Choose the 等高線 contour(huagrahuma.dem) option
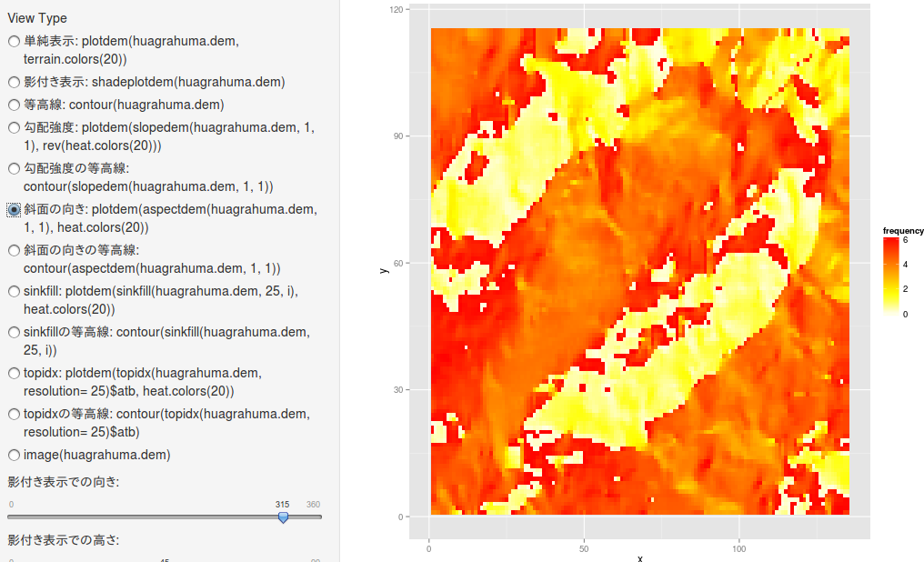924x562 pixels. pyautogui.click(x=14, y=105)
